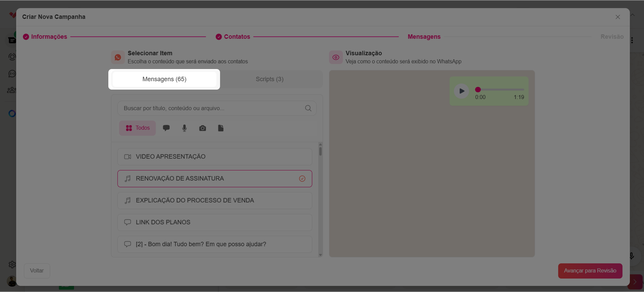Image resolution: width=644 pixels, height=292 pixels.
Task: Click the blue circle icon in the background sidebar
Action: pyautogui.click(x=12, y=113)
